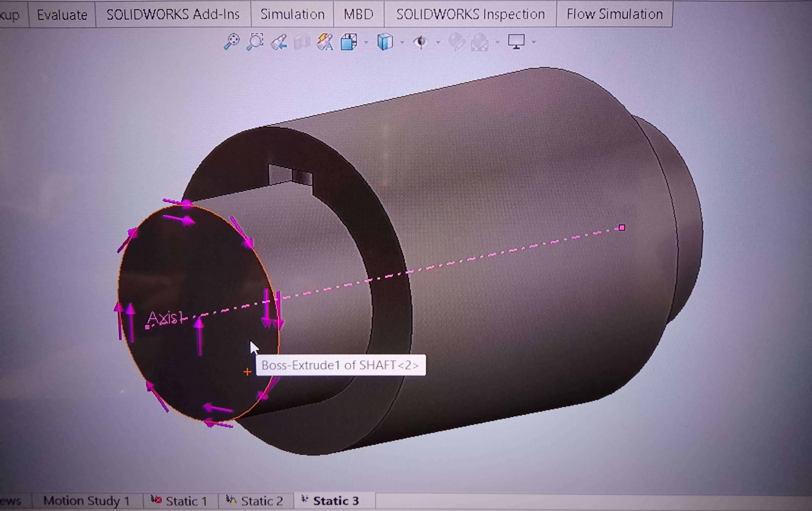Open the Simulation ribbon tab

point(292,14)
